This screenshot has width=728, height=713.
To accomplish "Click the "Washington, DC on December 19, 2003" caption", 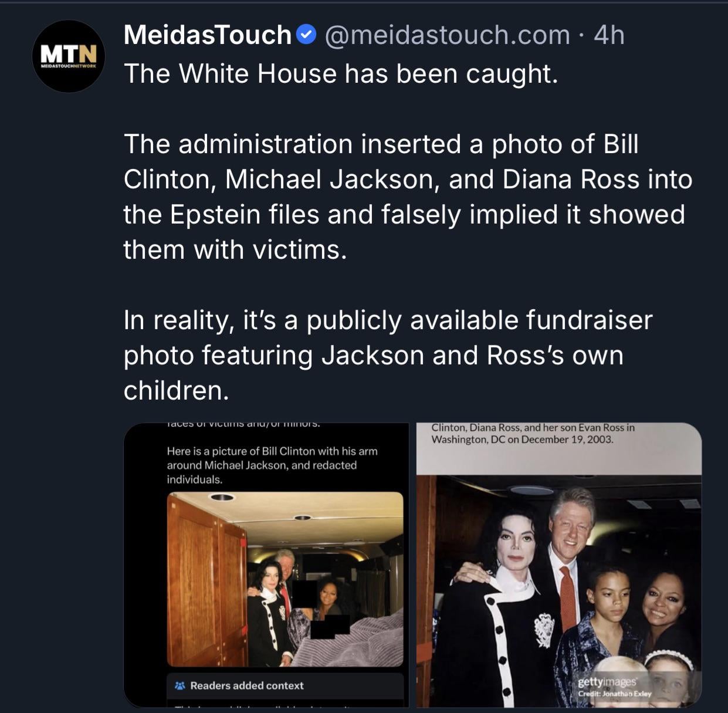I will pos(522,440).
